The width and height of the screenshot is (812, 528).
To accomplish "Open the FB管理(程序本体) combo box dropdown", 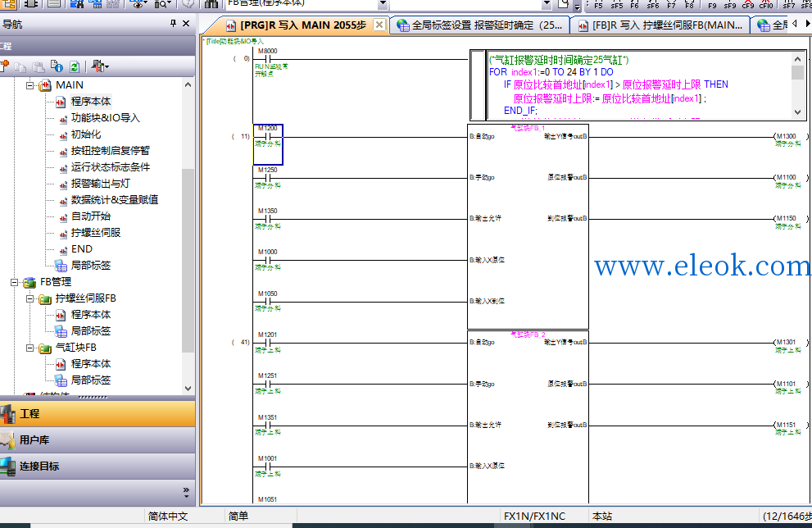I will pyautogui.click(x=383, y=3).
